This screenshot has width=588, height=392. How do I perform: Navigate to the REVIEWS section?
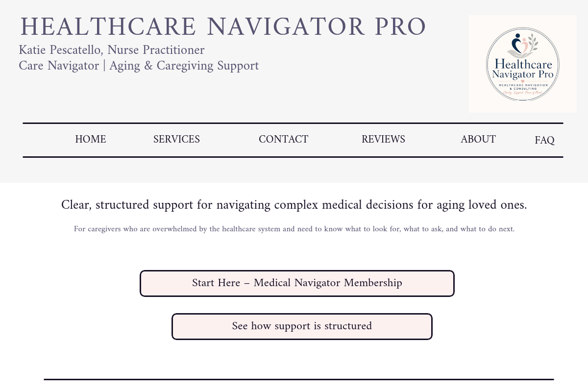(383, 140)
